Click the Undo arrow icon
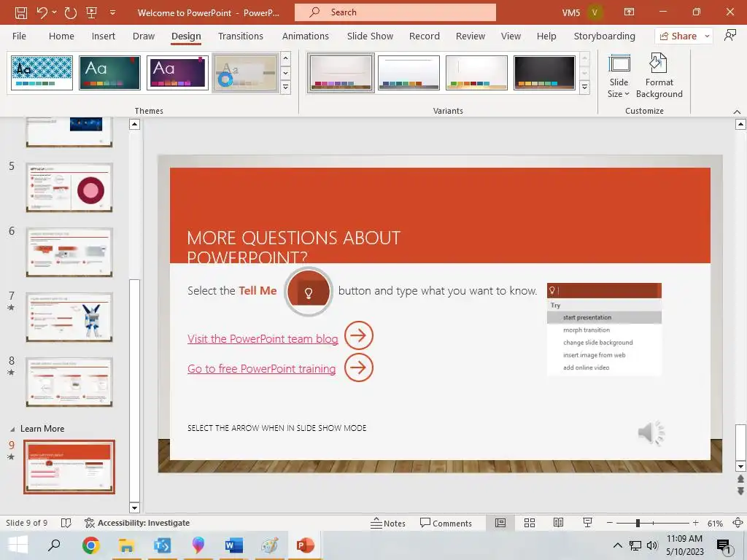747x560 pixels. [x=42, y=12]
